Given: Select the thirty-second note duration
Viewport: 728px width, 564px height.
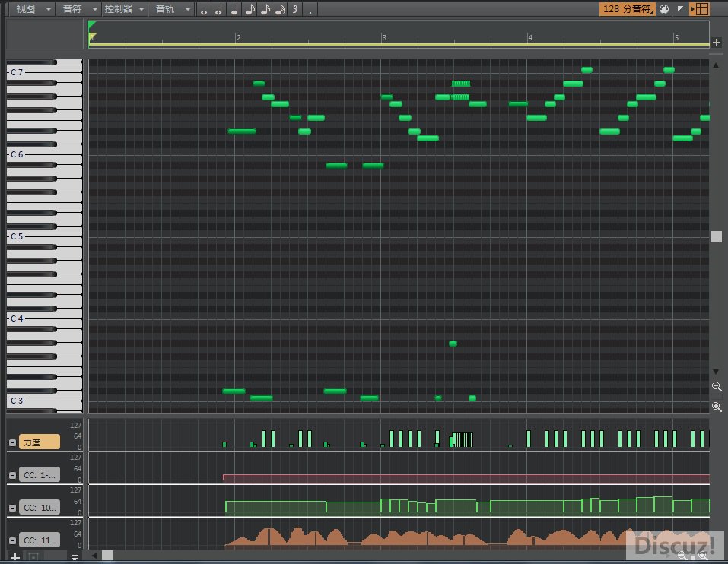Looking at the screenshot, I should [280, 10].
